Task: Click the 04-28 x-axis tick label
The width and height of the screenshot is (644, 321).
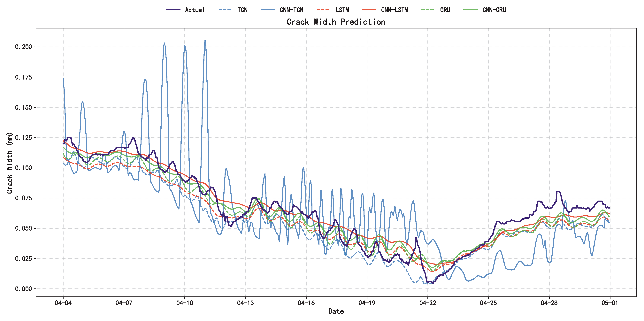Action: (549, 303)
